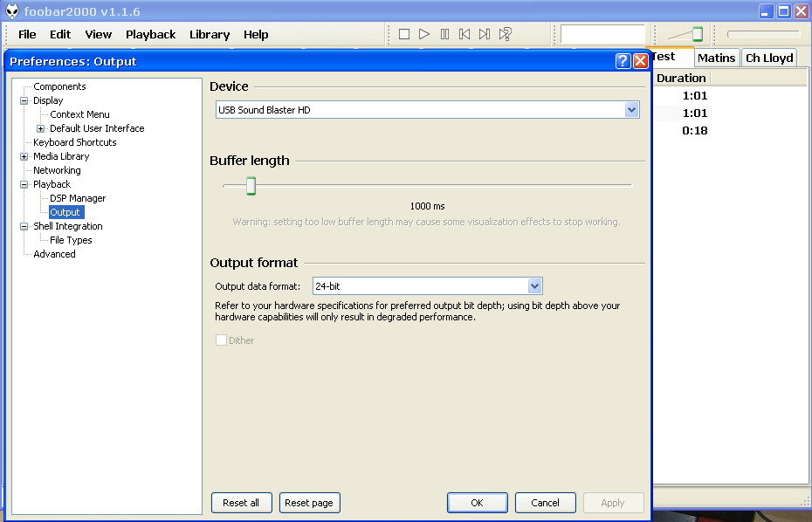Screen dimensions: 812x522
Task: Click the seek bar in the toolbar
Action: pyautogui.click(x=763, y=34)
